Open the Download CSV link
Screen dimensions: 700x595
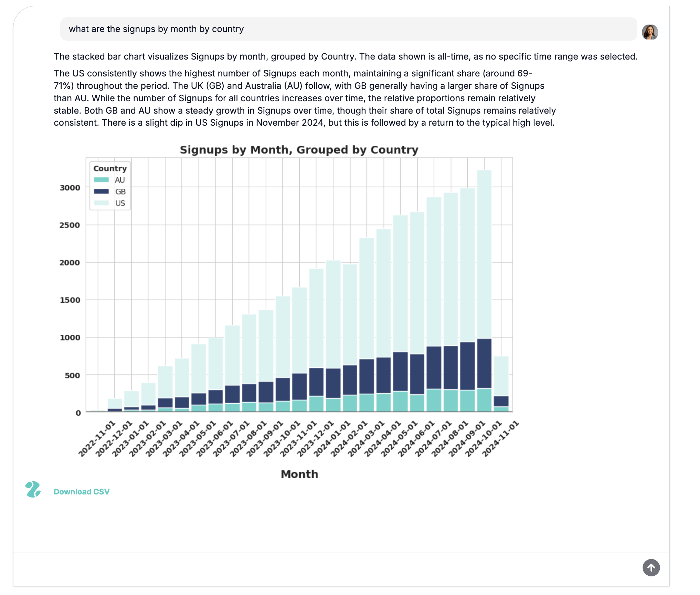(82, 491)
